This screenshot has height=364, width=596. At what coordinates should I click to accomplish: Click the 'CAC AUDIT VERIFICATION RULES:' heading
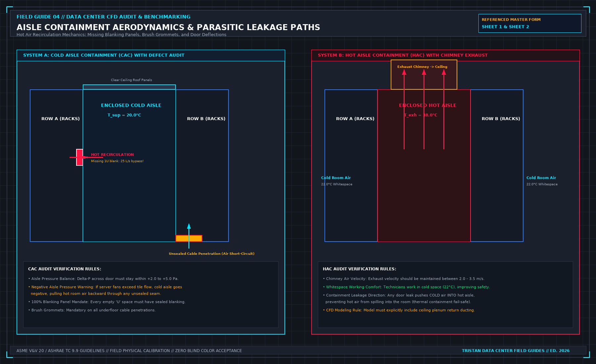click(65, 269)
